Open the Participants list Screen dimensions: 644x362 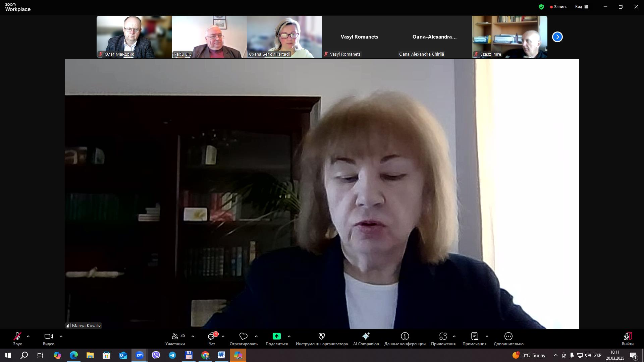[x=175, y=336]
